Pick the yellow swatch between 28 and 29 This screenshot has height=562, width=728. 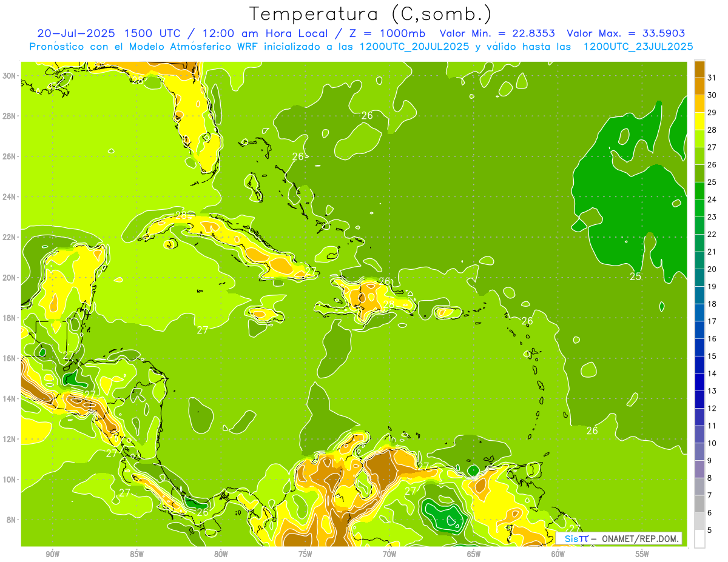tap(700, 121)
